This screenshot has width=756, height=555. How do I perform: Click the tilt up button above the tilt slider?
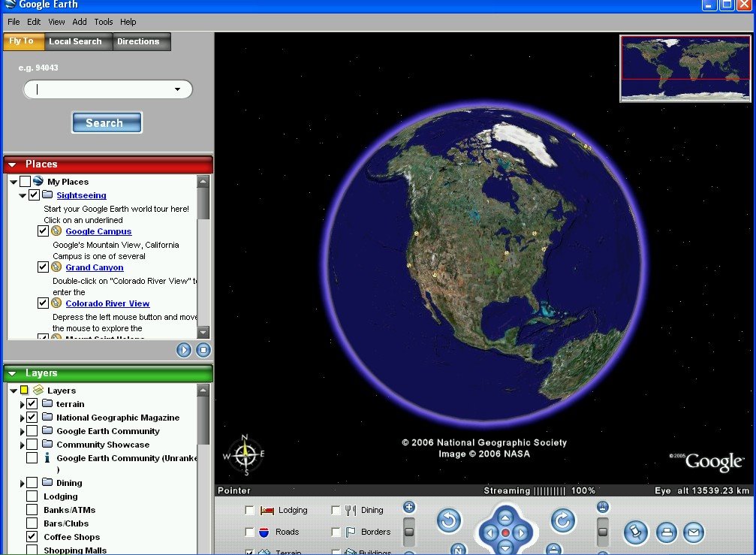tap(603, 507)
